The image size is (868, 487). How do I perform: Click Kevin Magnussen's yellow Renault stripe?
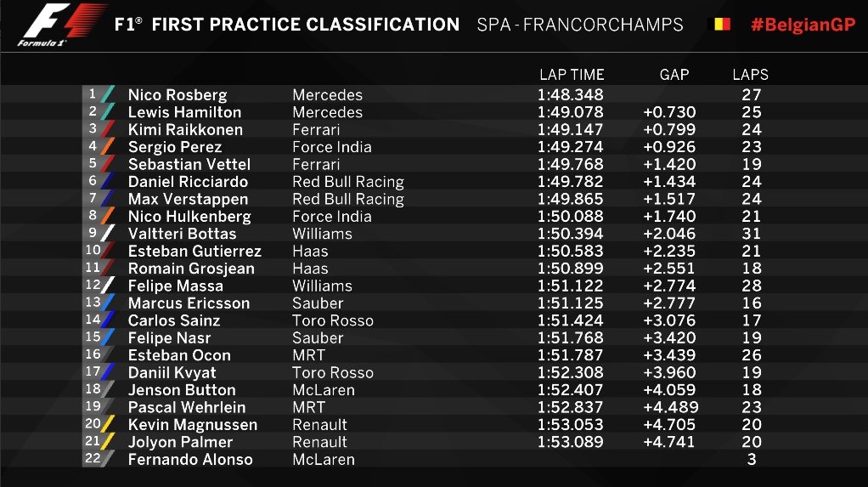click(108, 424)
